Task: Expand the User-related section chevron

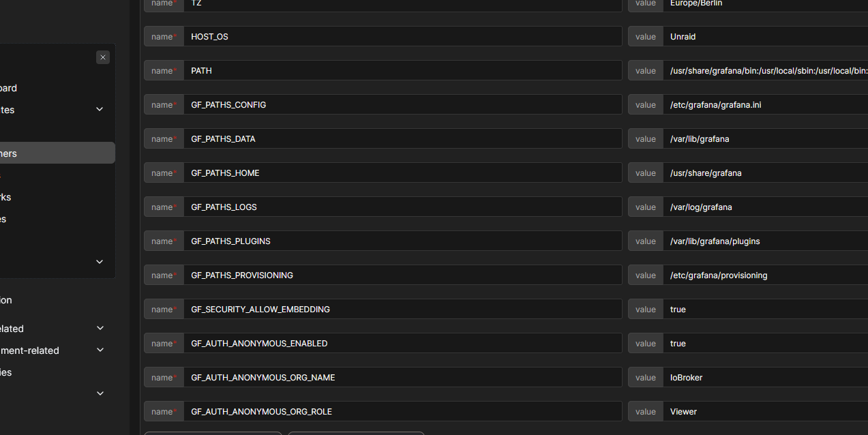Action: (x=100, y=329)
